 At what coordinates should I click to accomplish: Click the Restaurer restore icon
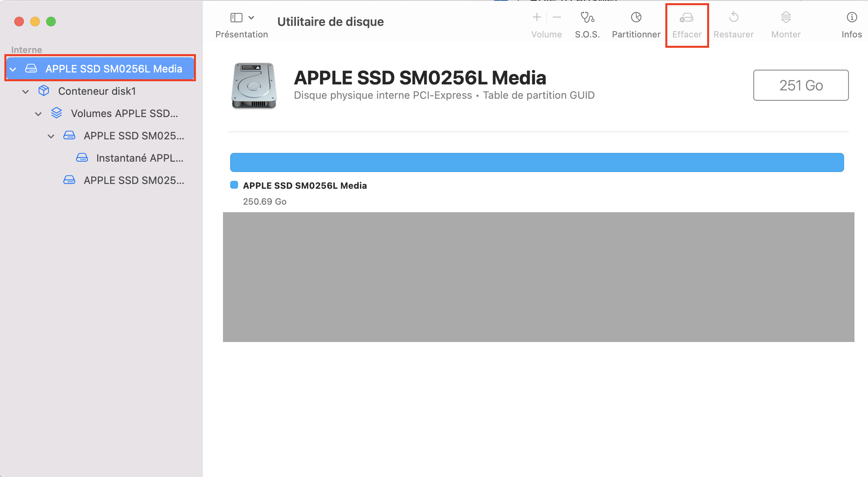tap(733, 18)
